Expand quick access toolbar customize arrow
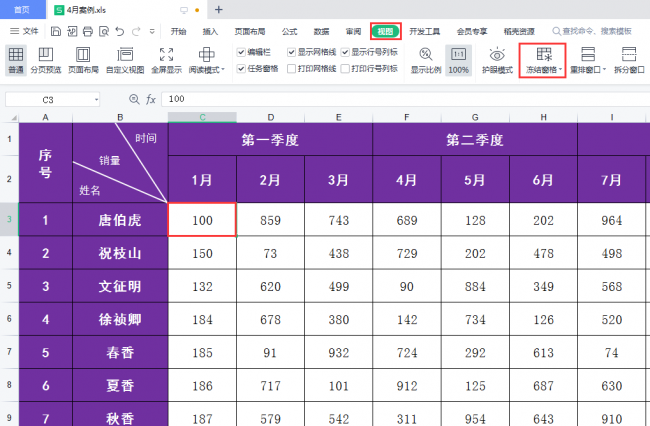Image resolution: width=650 pixels, height=426 pixels. [152, 31]
